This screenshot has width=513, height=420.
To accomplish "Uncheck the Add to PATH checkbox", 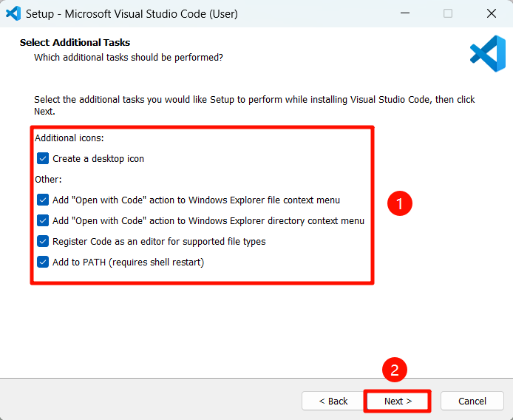I will click(x=43, y=262).
